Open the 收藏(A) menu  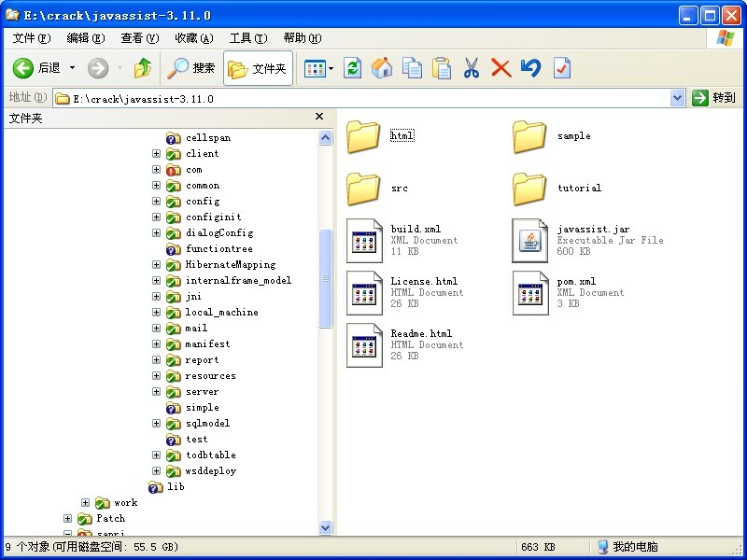(194, 38)
